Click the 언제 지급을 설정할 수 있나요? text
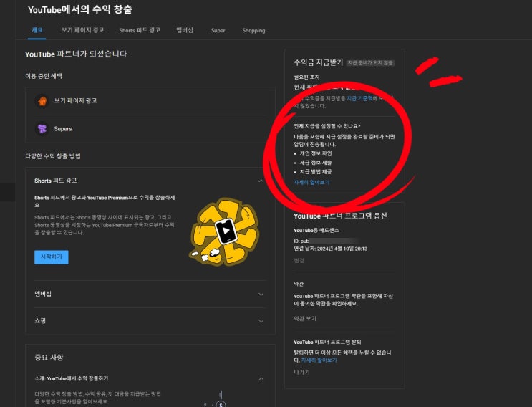 click(327, 126)
